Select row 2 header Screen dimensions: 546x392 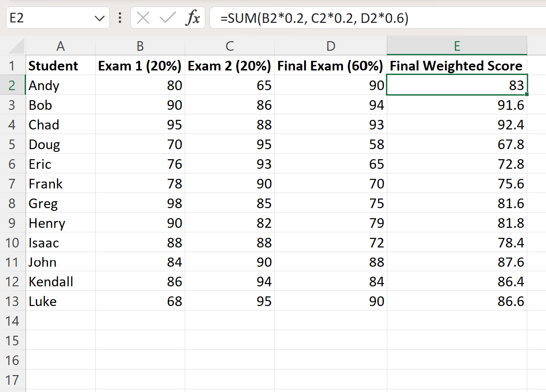click(14, 85)
